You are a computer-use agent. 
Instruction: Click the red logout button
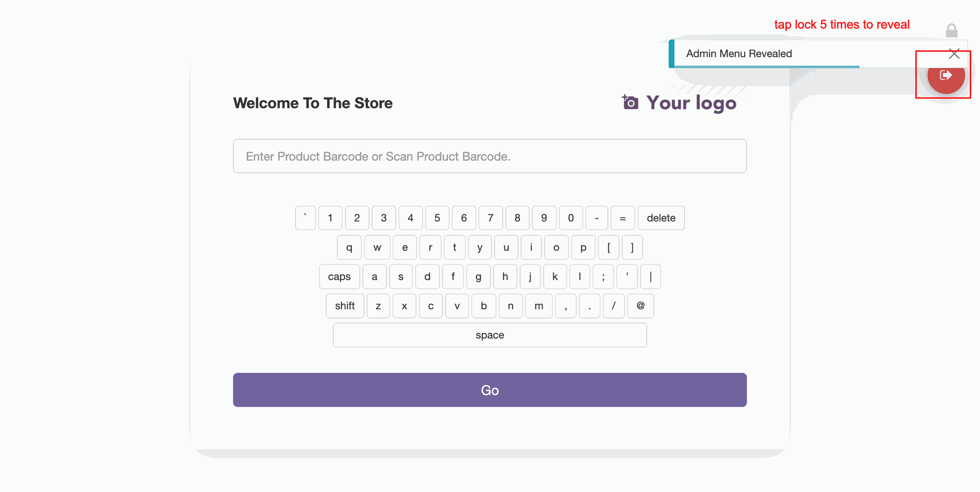tap(946, 76)
